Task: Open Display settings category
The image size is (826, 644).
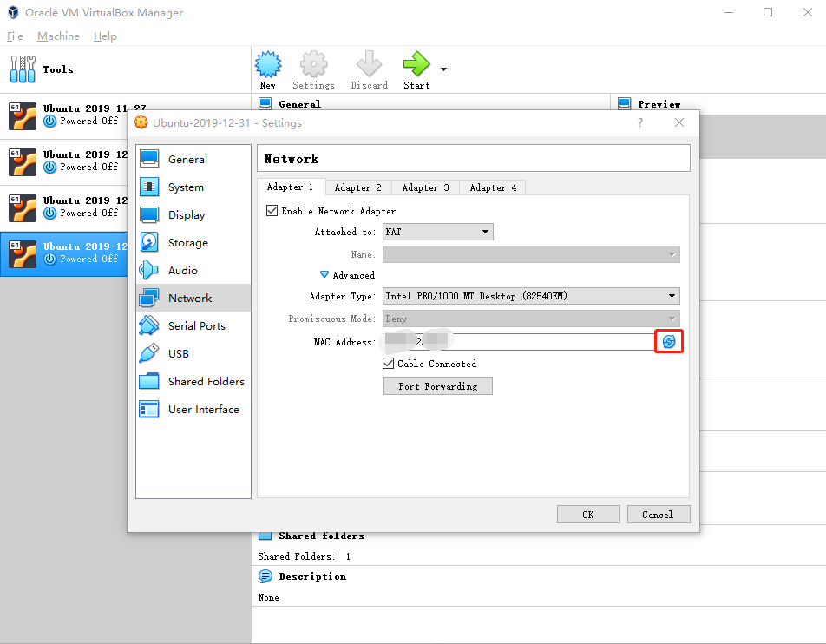Action: tap(193, 215)
